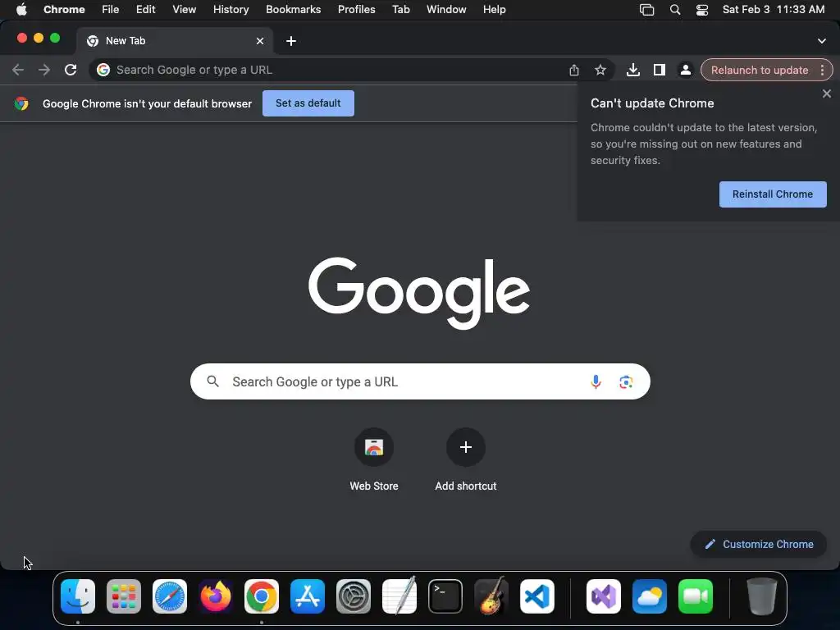The width and height of the screenshot is (840, 630).
Task: Open the History menu
Action: [231, 9]
